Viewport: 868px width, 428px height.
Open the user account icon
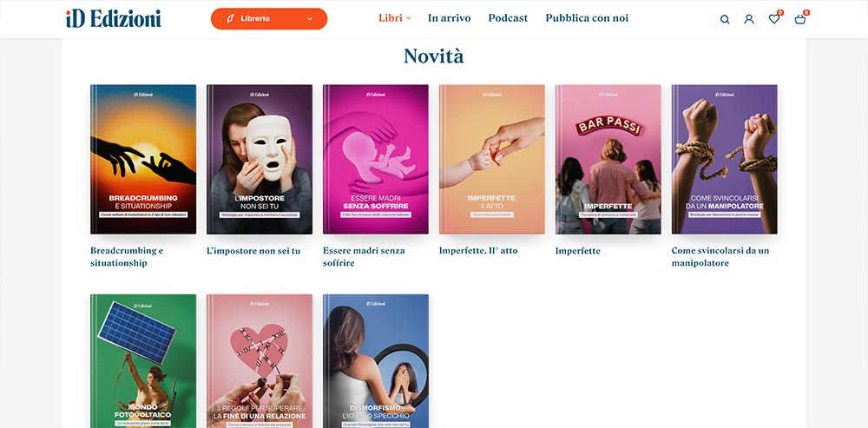(749, 19)
